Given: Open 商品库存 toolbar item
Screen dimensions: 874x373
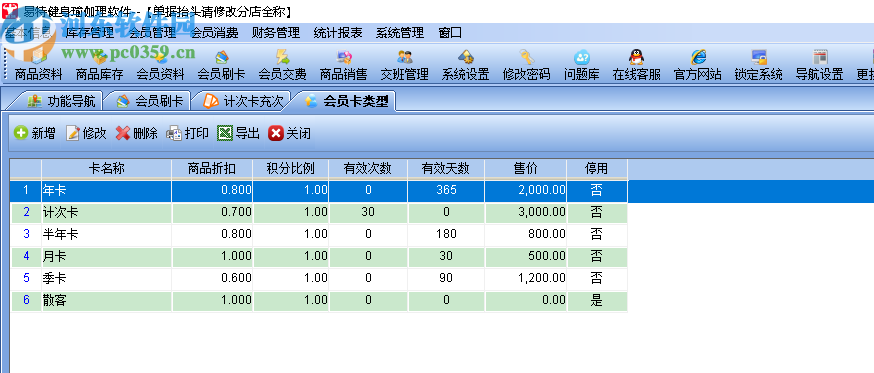Looking at the screenshot, I should click(x=99, y=65).
